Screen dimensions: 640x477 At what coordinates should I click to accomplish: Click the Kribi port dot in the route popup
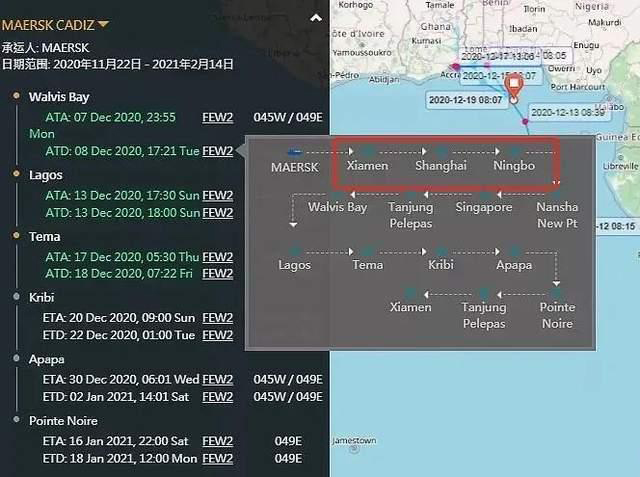441,251
